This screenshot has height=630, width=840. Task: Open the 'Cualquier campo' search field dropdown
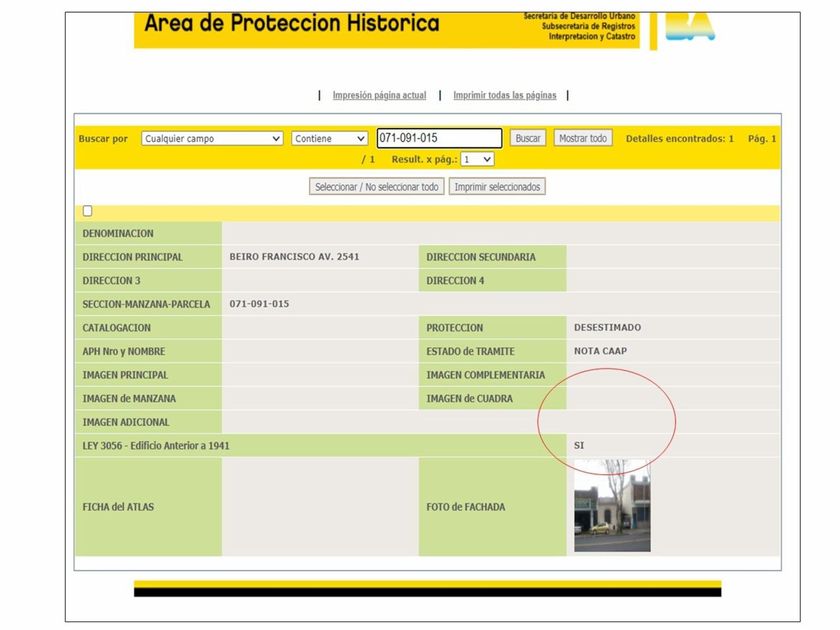point(212,139)
